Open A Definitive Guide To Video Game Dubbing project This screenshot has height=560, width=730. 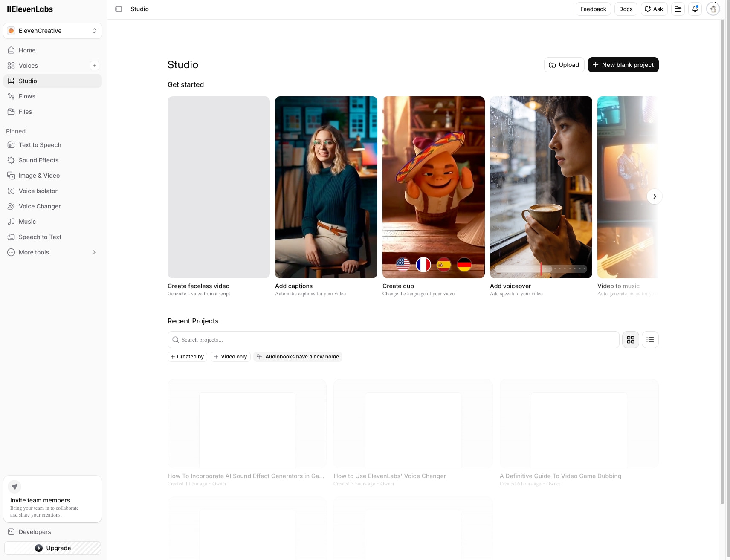pyautogui.click(x=579, y=433)
